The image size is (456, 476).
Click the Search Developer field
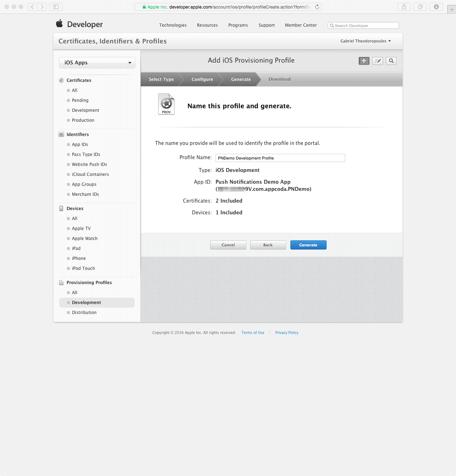click(363, 26)
